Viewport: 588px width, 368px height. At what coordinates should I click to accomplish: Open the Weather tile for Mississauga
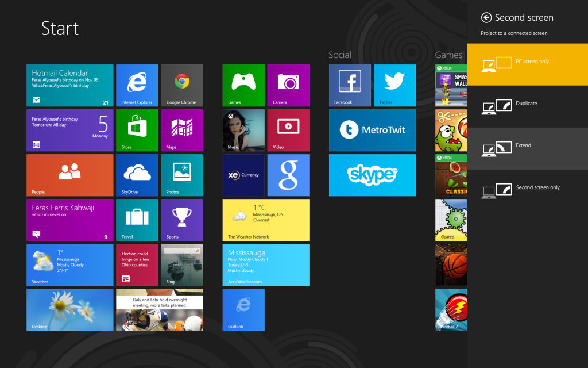pos(69,264)
